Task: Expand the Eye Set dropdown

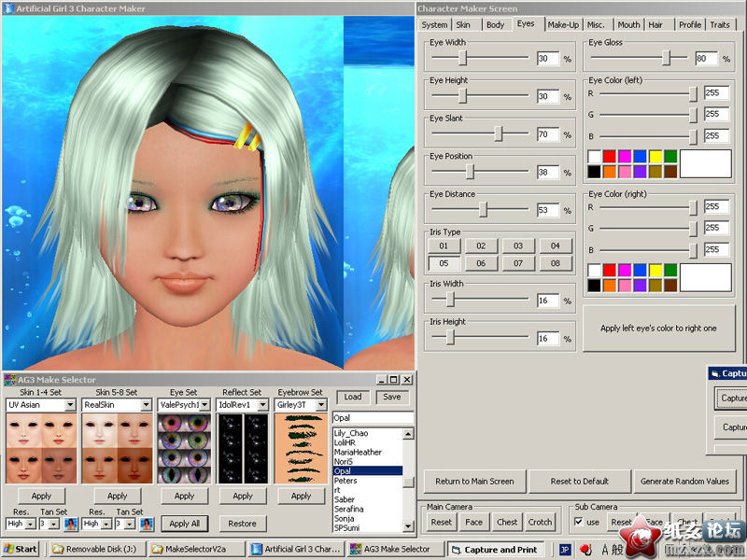Action: [x=204, y=405]
